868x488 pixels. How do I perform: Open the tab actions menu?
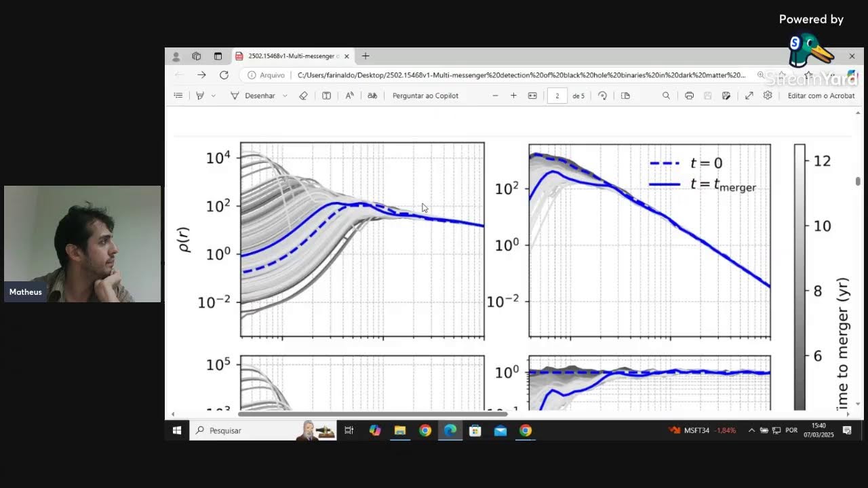point(218,56)
